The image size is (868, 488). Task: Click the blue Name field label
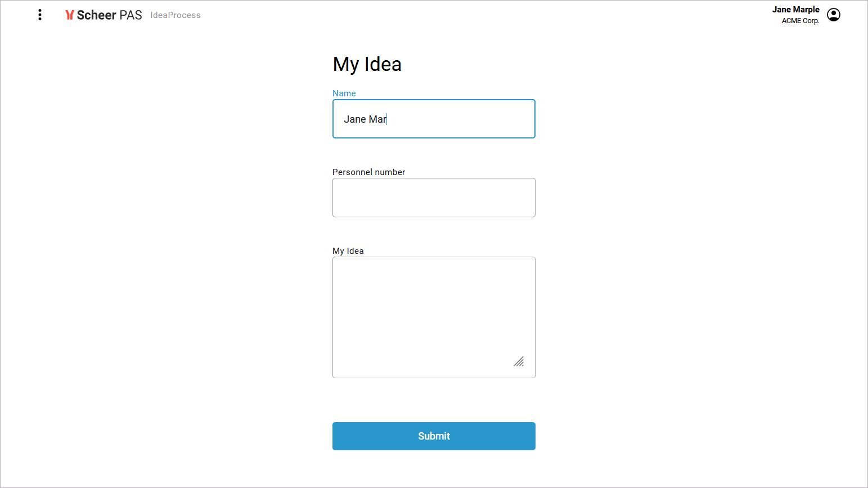(344, 93)
